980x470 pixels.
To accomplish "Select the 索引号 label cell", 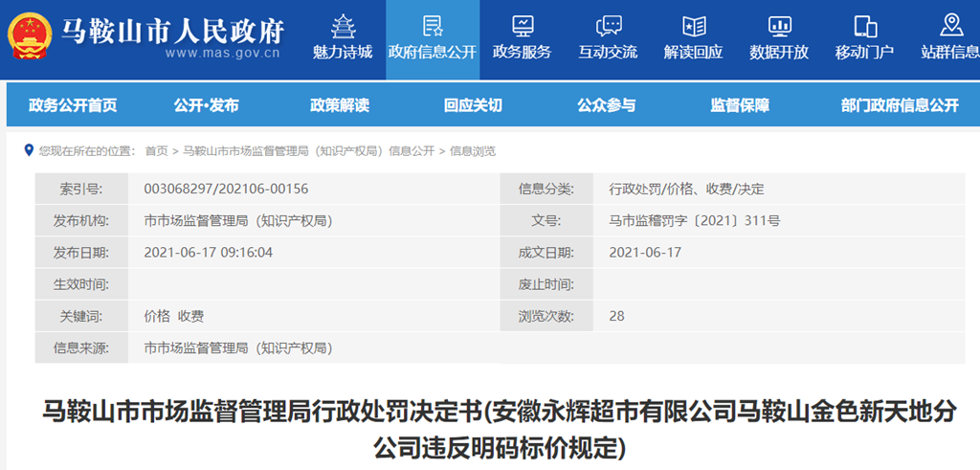I will pos(81,189).
